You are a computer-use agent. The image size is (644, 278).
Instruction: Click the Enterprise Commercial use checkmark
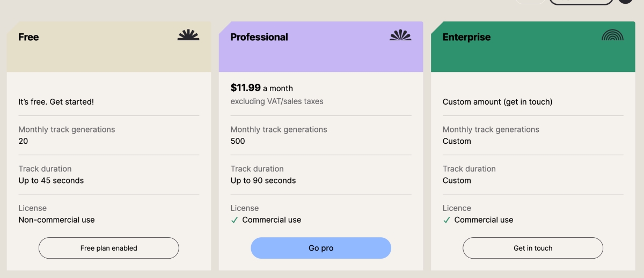[x=447, y=220]
